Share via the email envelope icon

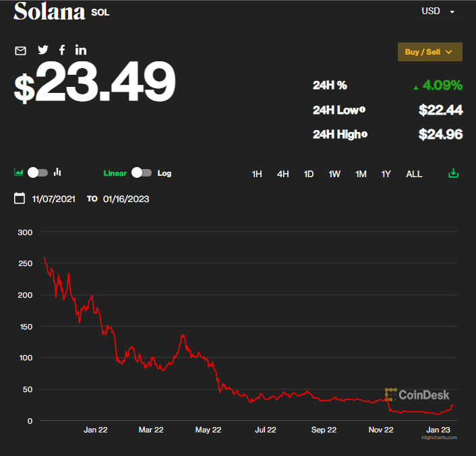(20, 51)
